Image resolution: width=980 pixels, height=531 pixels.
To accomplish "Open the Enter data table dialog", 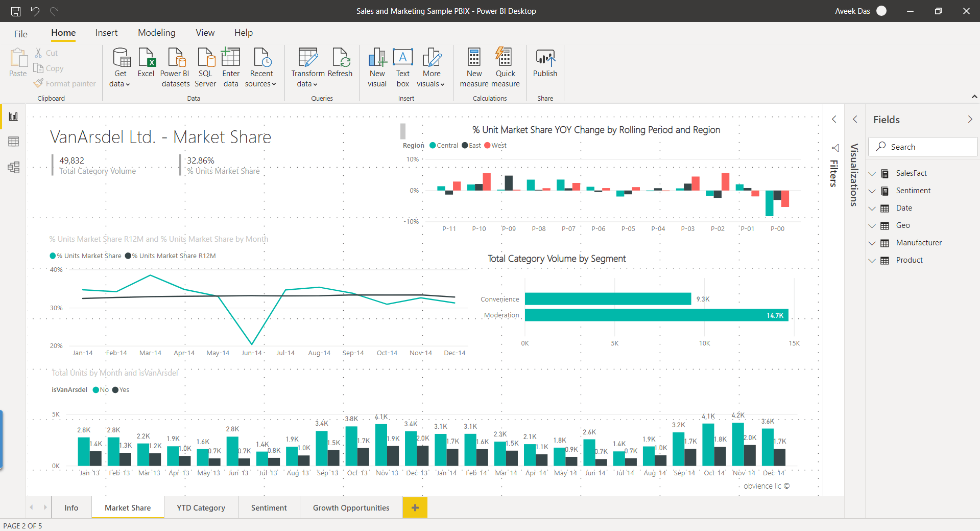I will 231,67.
